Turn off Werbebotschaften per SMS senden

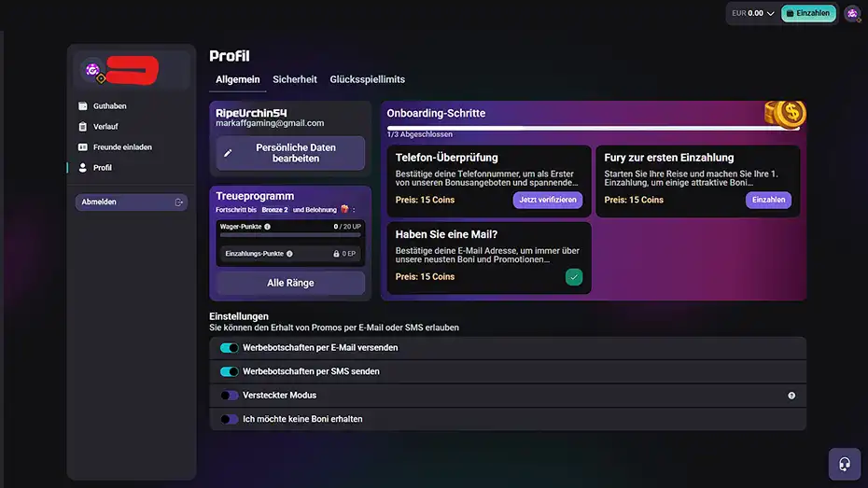click(x=229, y=371)
